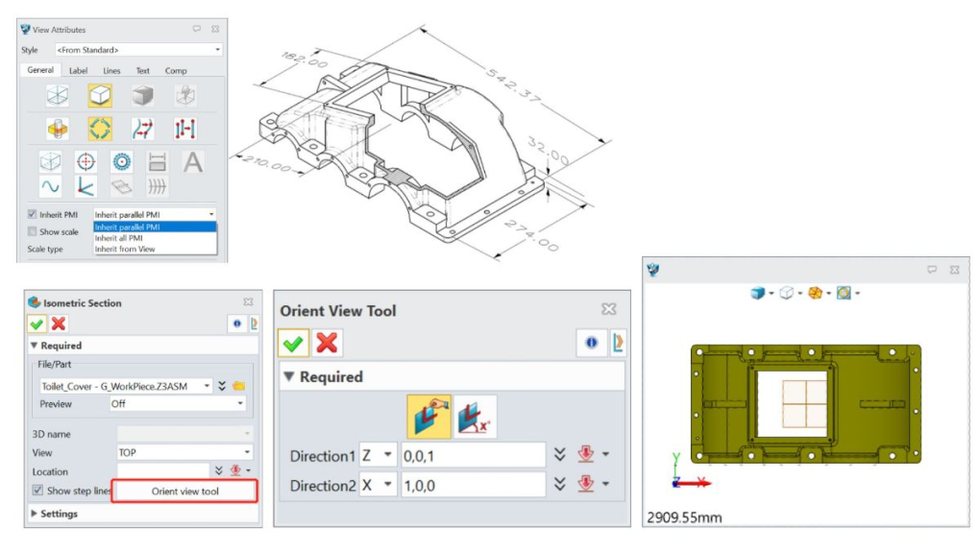
Task: Toggle the large letter A text icon
Action: point(192,162)
